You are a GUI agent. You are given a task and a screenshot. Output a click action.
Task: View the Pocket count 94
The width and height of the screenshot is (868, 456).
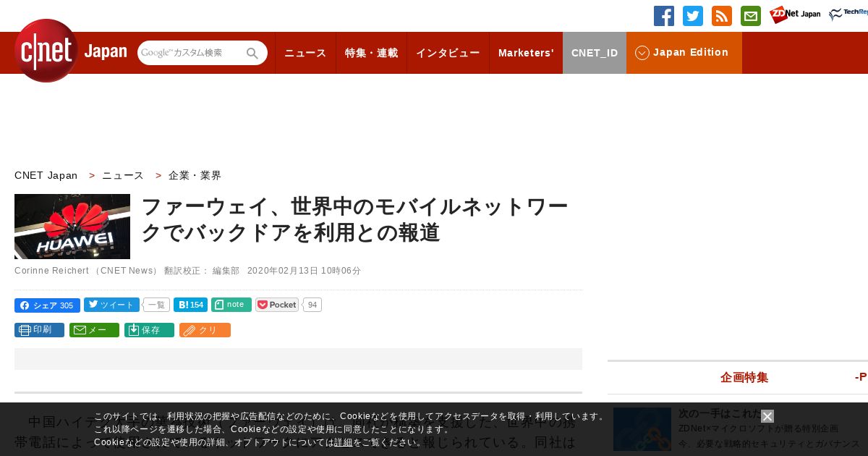tap(312, 305)
